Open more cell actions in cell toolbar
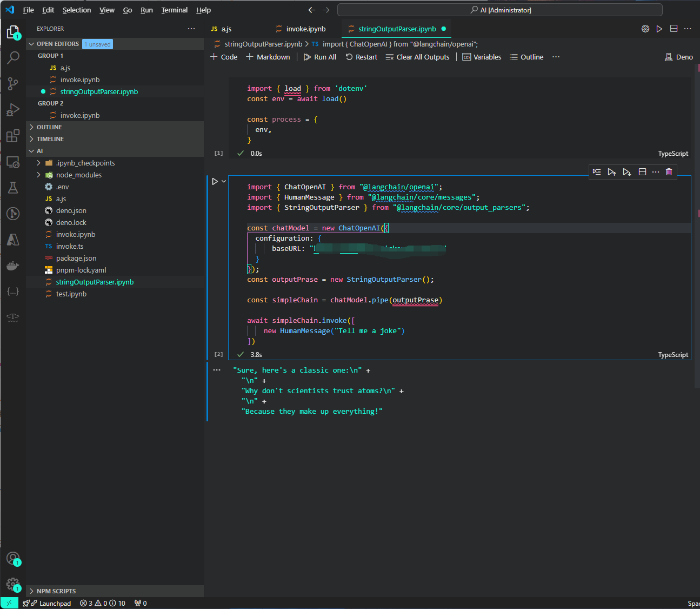 pyautogui.click(x=656, y=171)
